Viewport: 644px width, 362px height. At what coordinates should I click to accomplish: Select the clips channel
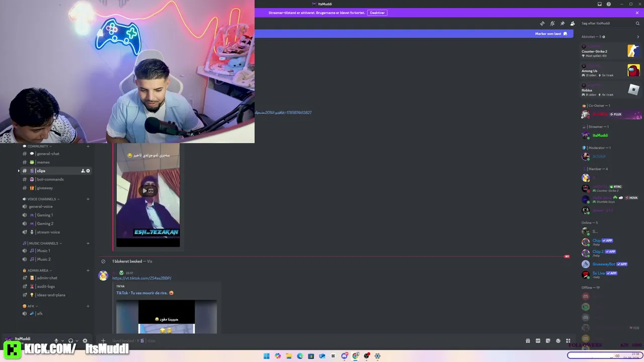pos(55,171)
